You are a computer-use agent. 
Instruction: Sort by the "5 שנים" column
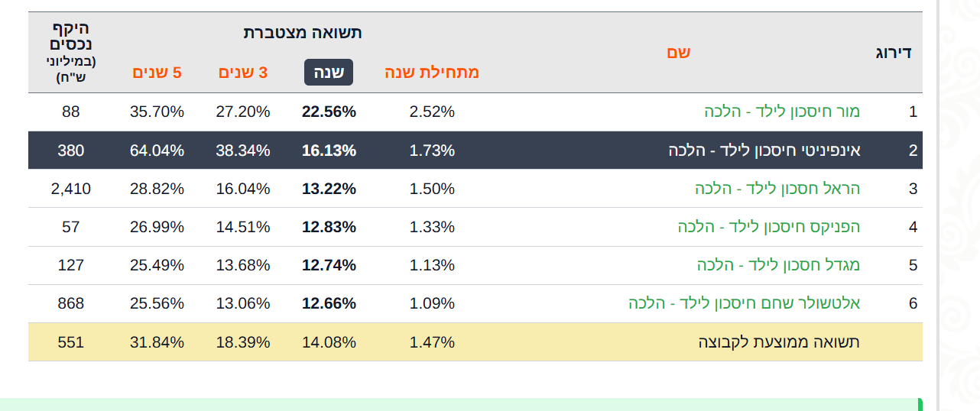click(157, 73)
